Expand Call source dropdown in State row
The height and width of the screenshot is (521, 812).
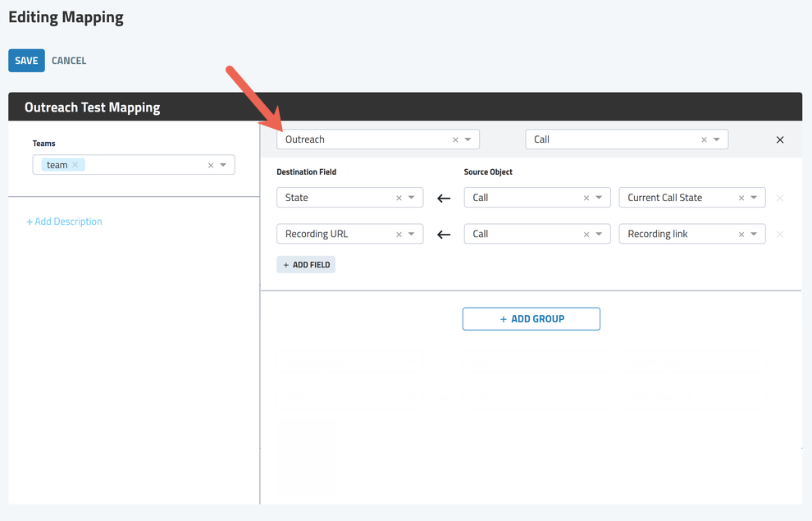point(599,198)
